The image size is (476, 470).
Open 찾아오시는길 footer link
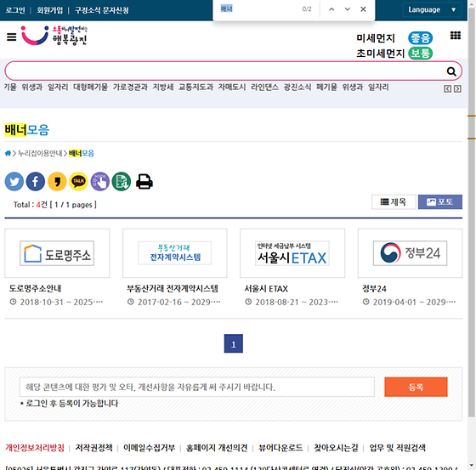[336, 448]
